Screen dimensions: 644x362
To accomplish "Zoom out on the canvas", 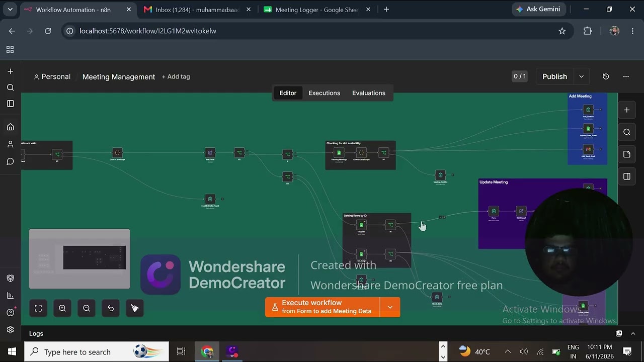I will coord(87,308).
